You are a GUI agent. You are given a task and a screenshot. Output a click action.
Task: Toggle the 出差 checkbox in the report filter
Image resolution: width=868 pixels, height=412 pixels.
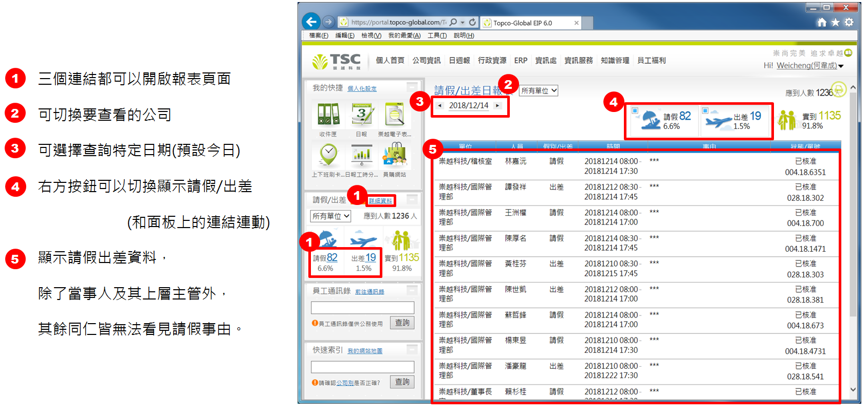click(705, 110)
